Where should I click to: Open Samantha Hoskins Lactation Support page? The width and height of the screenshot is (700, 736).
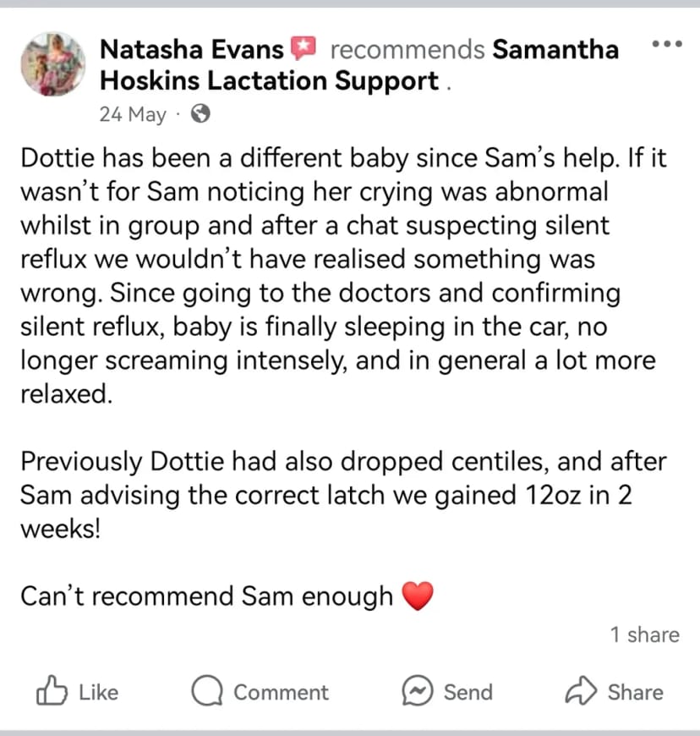point(359,65)
